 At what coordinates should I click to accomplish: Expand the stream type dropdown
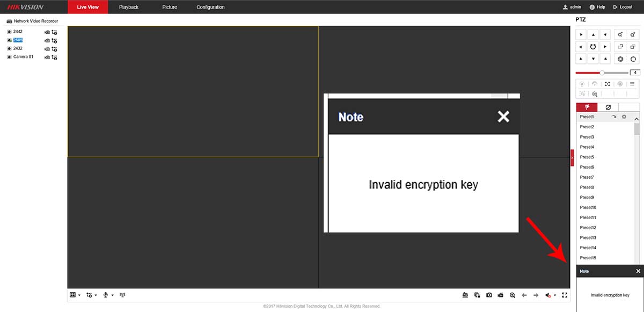(x=96, y=295)
